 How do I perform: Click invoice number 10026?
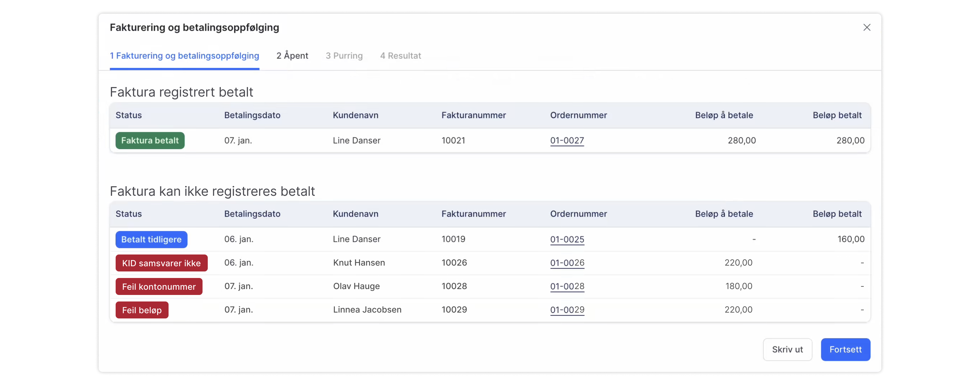[454, 263]
